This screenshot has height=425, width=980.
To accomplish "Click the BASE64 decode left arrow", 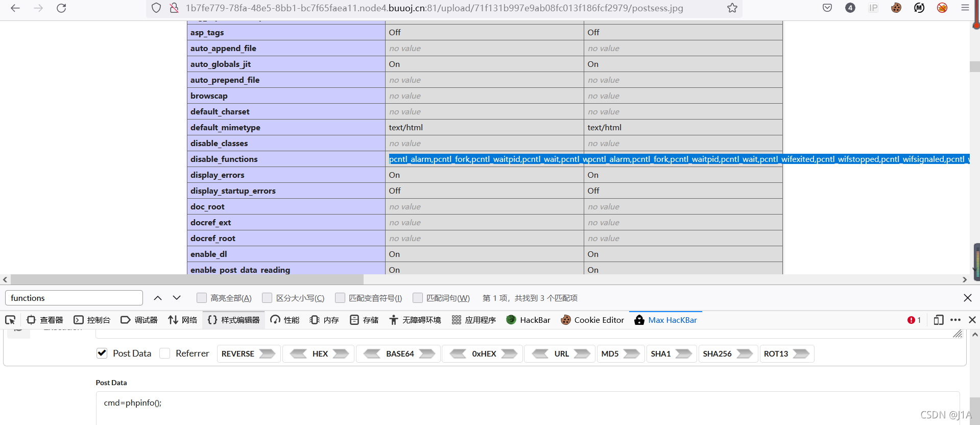I will coord(372,353).
